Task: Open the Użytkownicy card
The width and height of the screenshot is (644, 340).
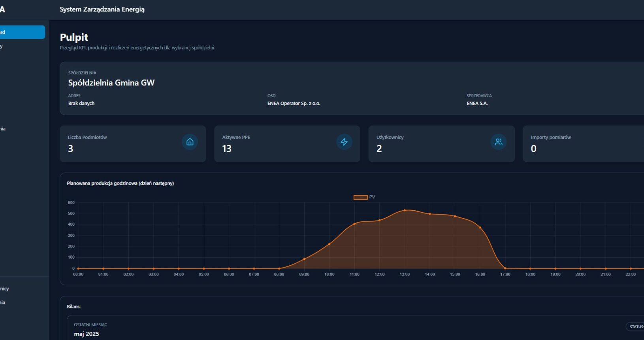Action: (x=441, y=144)
